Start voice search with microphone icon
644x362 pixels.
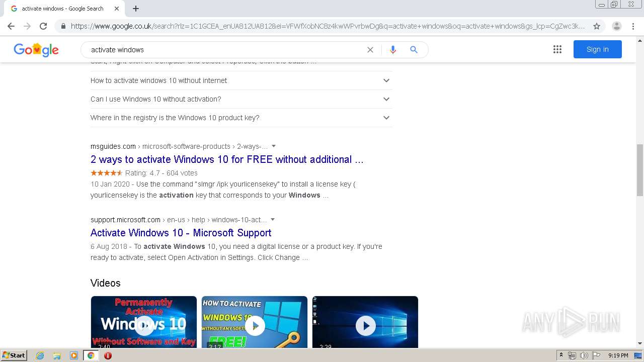tap(393, 50)
